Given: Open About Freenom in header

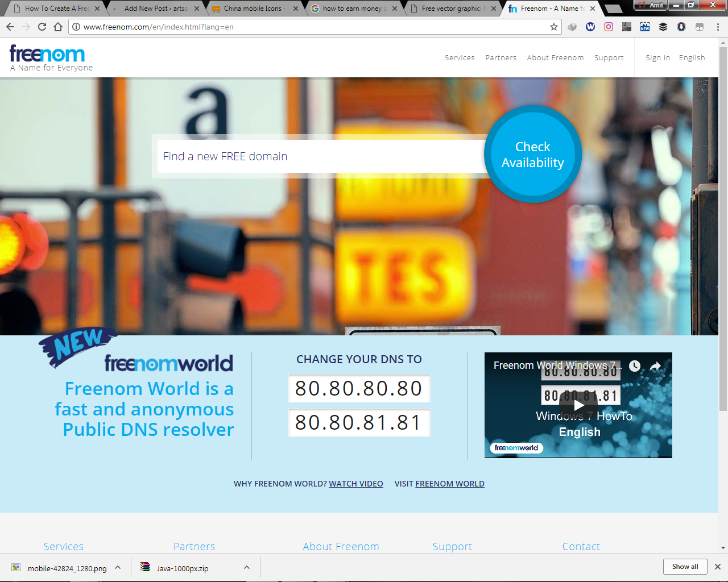Looking at the screenshot, I should pyautogui.click(x=555, y=57).
